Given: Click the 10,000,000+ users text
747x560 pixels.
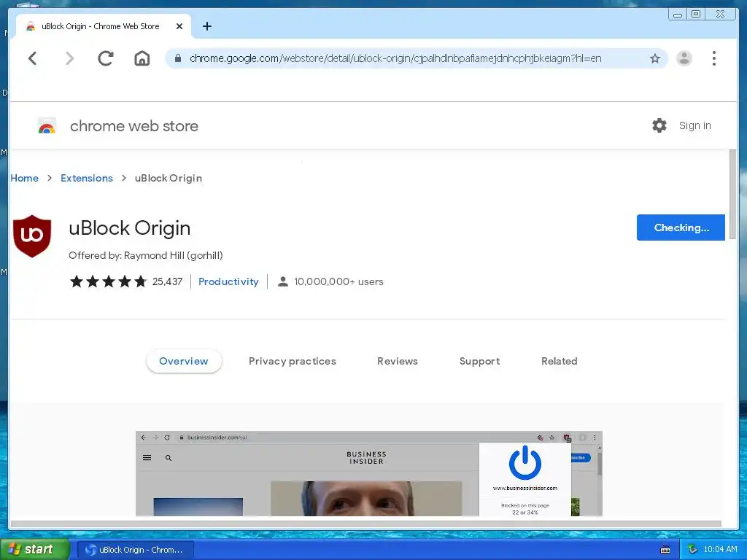Looking at the screenshot, I should pos(338,281).
